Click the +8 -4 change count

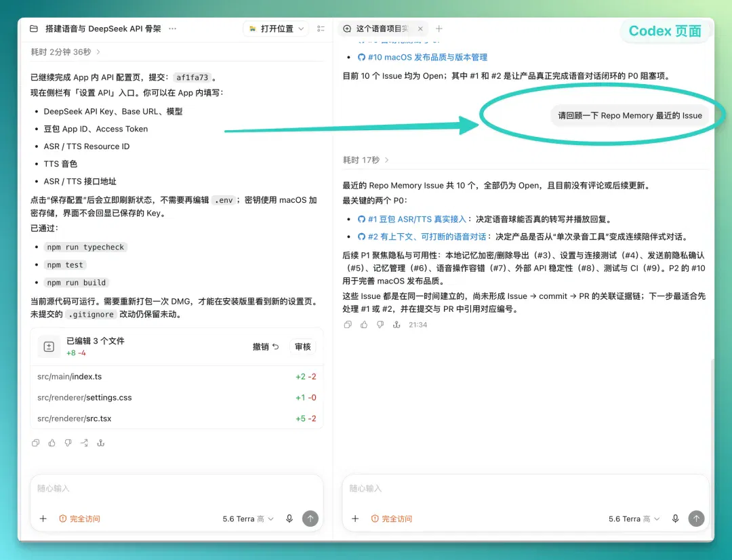coord(76,353)
